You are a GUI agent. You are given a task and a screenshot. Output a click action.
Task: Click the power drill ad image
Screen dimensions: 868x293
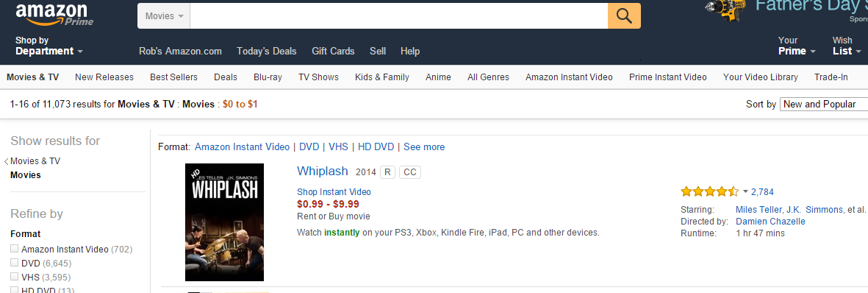(x=725, y=10)
